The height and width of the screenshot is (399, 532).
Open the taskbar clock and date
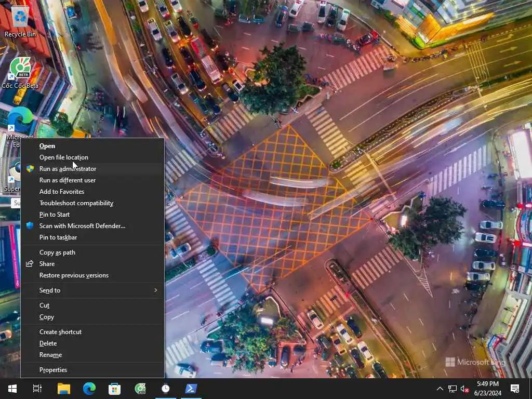tap(487, 389)
